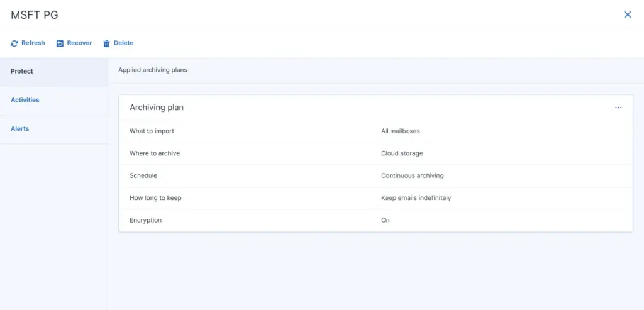Image resolution: width=644 pixels, height=310 pixels.
Task: Switch to the Activities tab
Action: (x=25, y=100)
